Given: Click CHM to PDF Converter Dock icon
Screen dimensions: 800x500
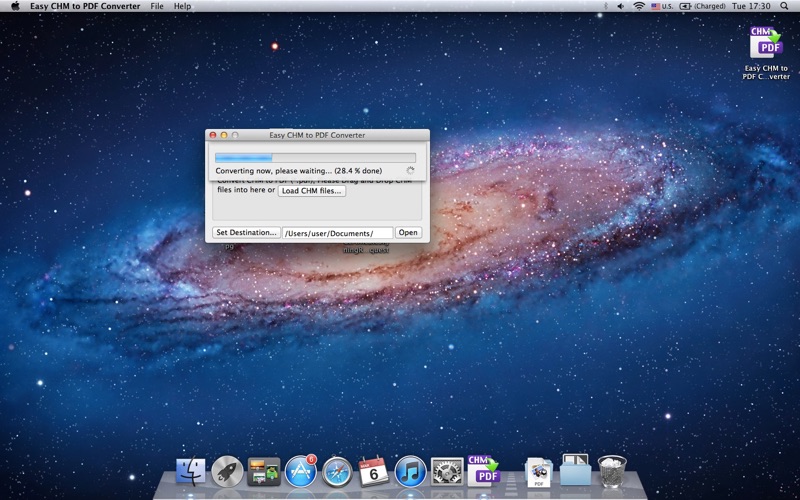Looking at the screenshot, I should (x=484, y=470).
